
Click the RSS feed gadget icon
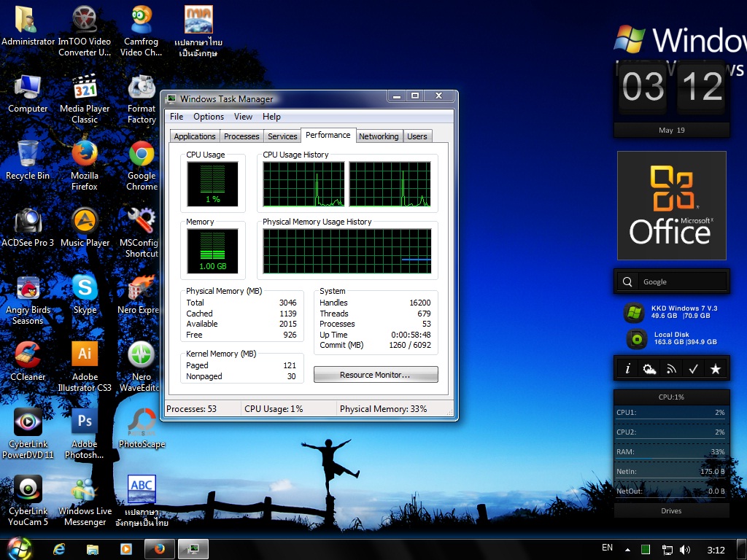[x=671, y=369]
